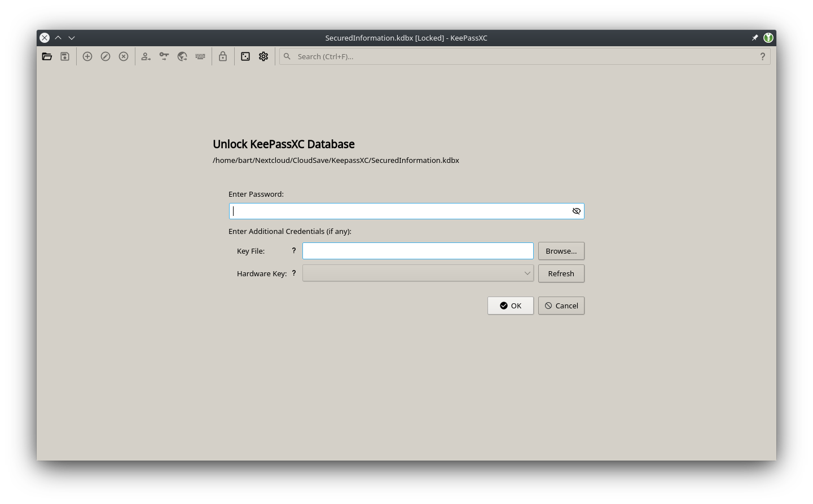Click the Copy password key icon
The width and height of the screenshot is (813, 504).
point(164,56)
